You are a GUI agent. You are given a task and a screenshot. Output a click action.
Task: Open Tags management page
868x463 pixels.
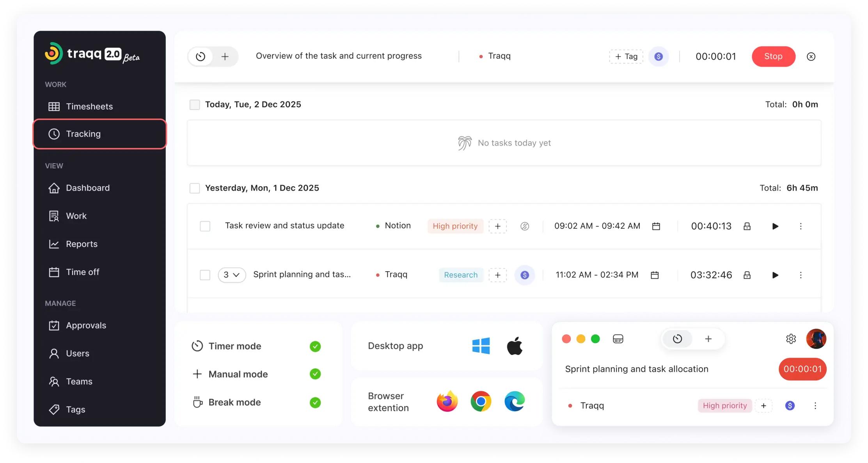tap(67, 410)
